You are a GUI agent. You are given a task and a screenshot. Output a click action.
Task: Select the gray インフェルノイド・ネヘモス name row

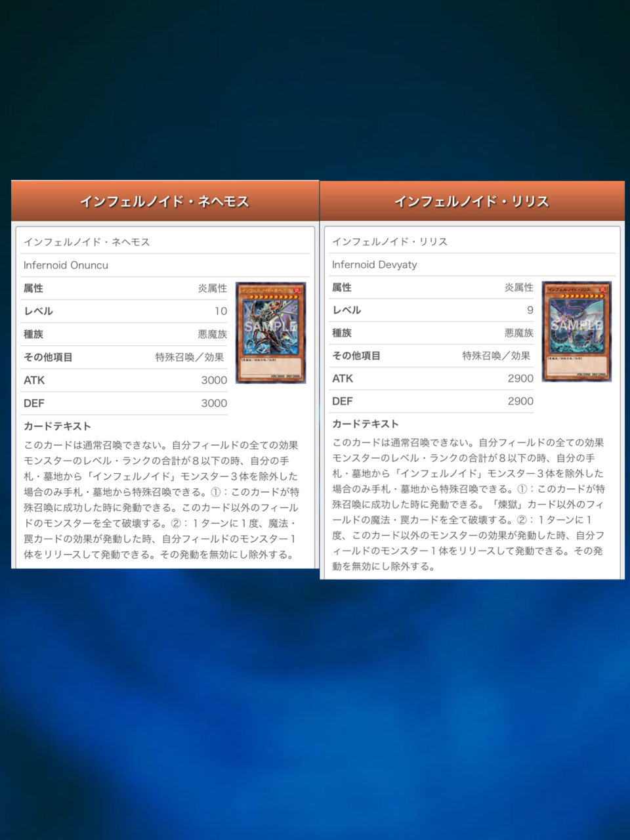click(x=165, y=242)
